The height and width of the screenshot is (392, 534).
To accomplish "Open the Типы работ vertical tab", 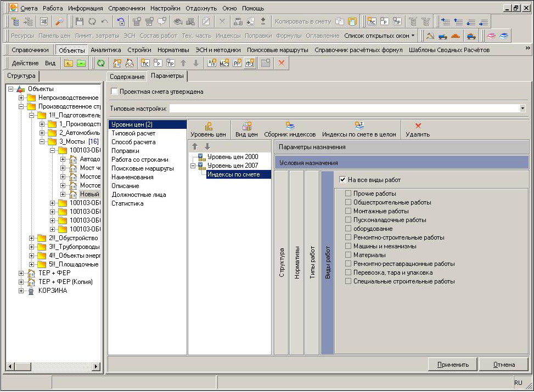I will coord(312,263).
